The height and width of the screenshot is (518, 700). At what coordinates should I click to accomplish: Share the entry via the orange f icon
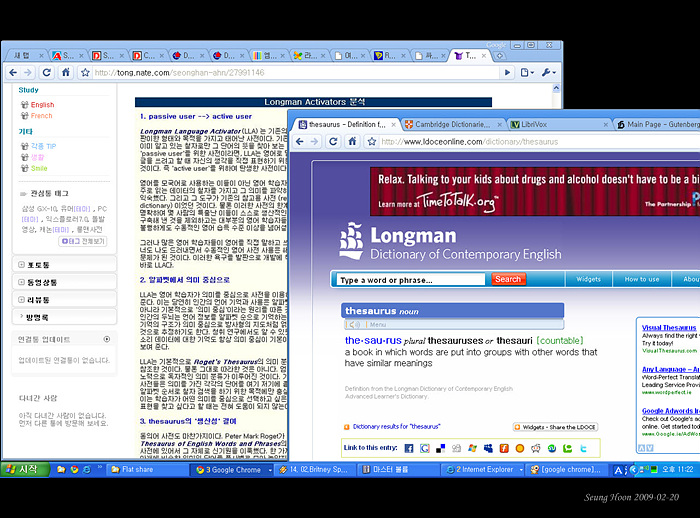point(504,448)
